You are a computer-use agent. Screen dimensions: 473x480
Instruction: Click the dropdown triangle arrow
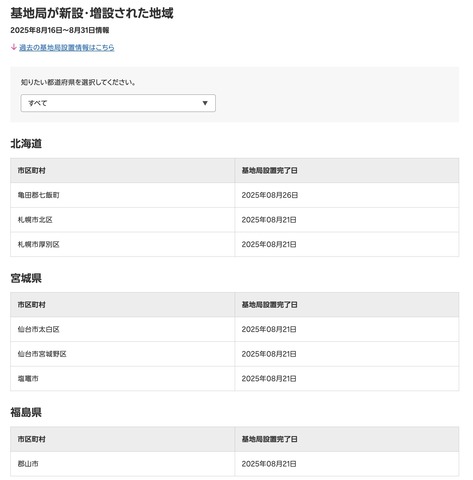(205, 103)
